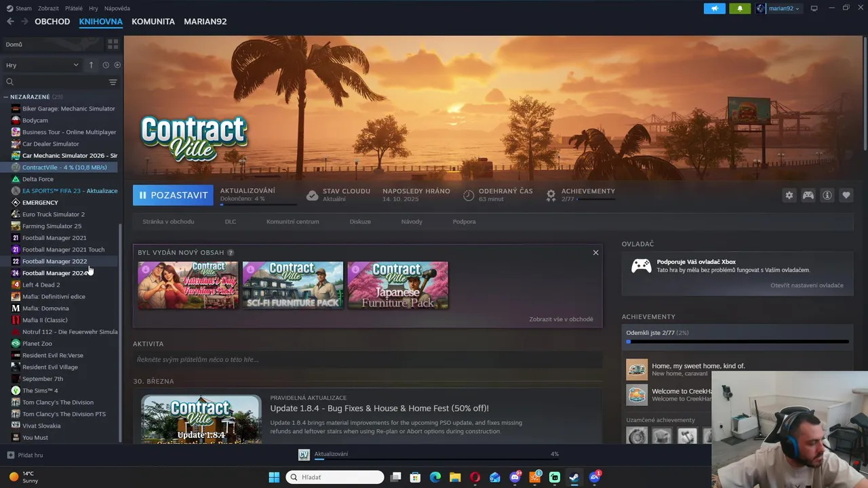Open File Explorer from taskbar
Viewport: 868px width, 488px height.
tap(455, 477)
